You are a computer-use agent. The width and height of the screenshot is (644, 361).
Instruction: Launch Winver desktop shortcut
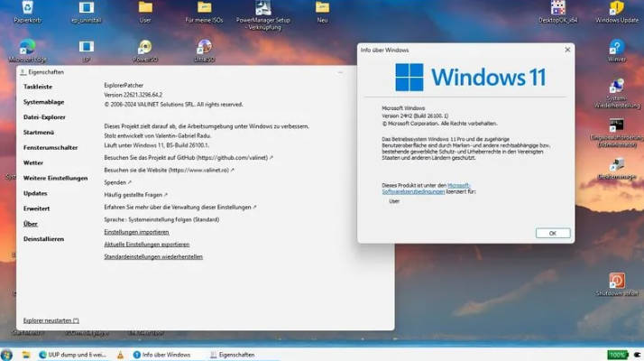(617, 51)
